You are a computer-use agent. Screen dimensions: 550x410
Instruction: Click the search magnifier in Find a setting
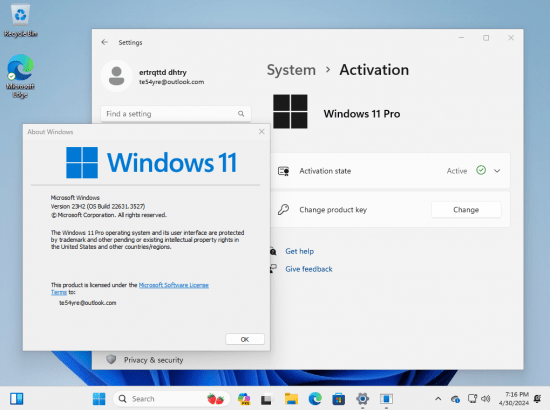pyautogui.click(x=241, y=114)
